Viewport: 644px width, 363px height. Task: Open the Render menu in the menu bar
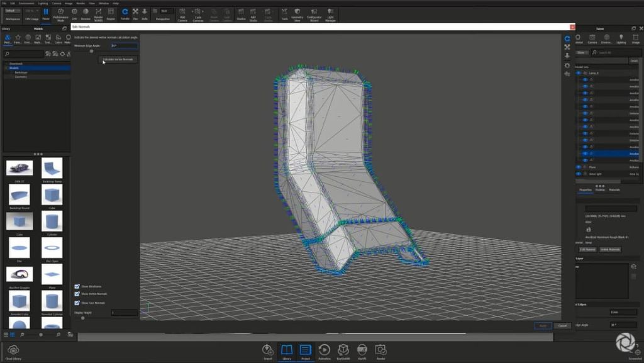pyautogui.click(x=80, y=3)
